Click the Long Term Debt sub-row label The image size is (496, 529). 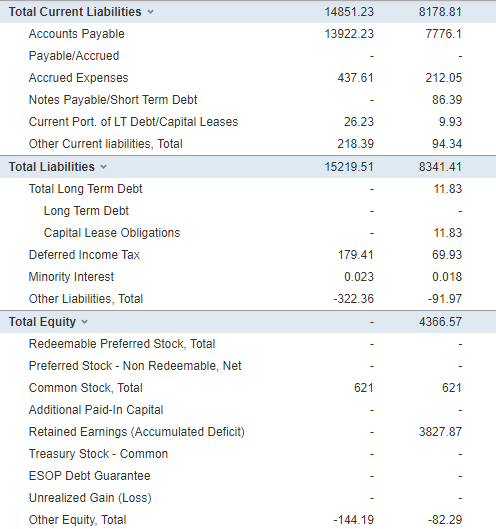(x=86, y=211)
